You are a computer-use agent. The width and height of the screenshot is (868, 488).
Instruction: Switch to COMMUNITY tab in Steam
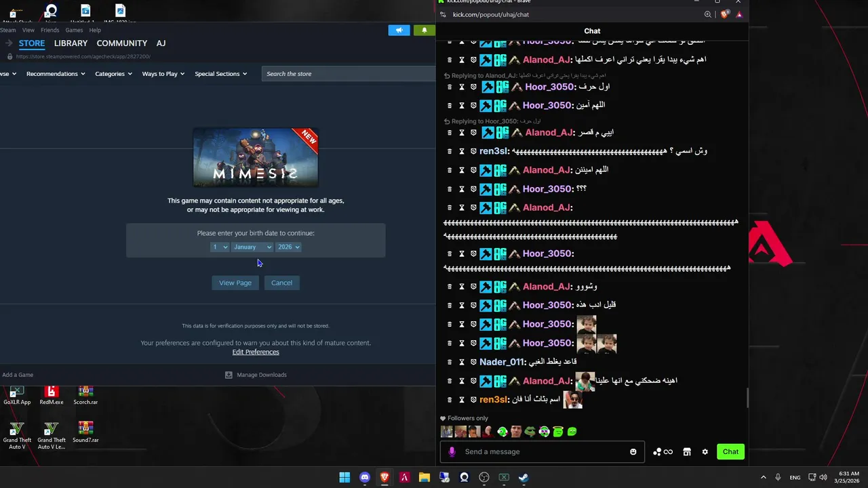122,43
